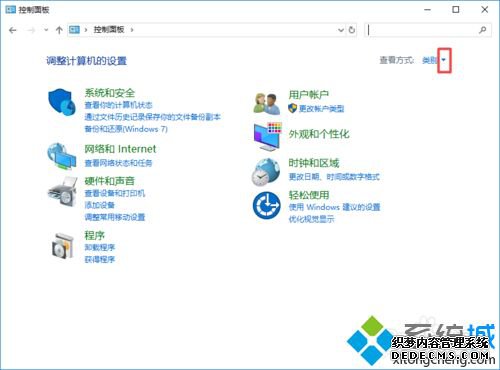500x370 pixels.
Task: Open 轻松使用 category
Action: coord(309,195)
